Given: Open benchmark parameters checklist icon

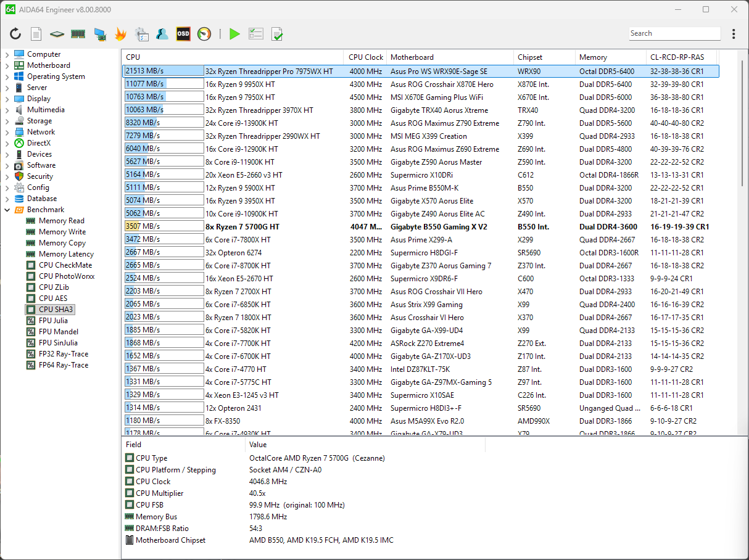Looking at the screenshot, I should [x=255, y=35].
